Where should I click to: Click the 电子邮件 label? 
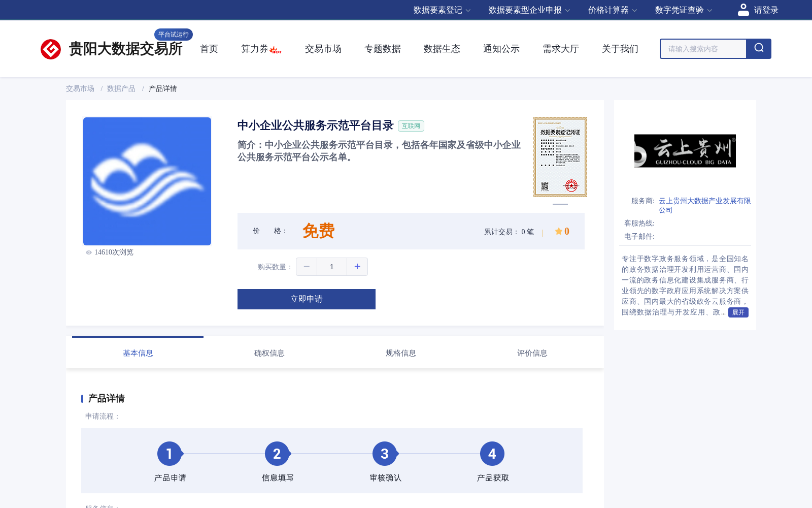pyautogui.click(x=639, y=237)
